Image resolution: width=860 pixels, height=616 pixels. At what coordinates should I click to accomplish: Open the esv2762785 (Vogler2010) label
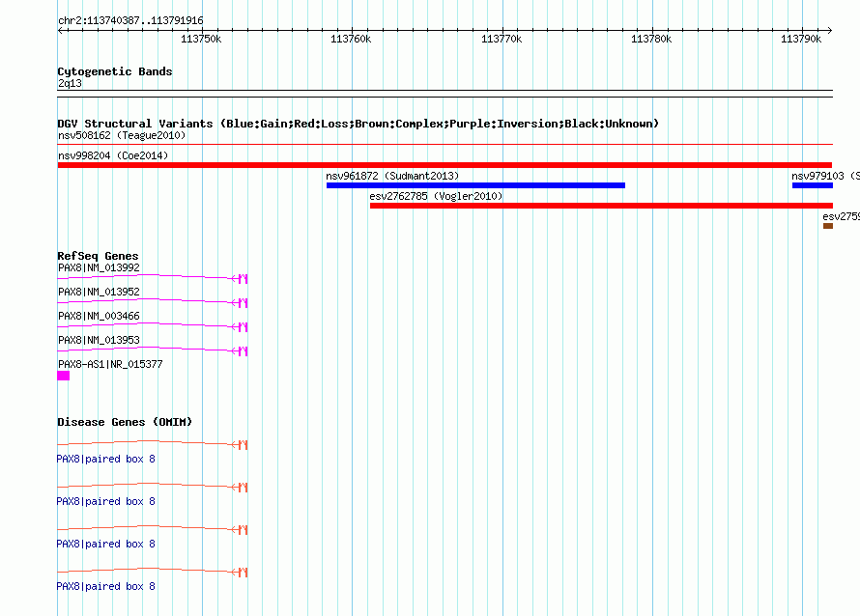436,196
